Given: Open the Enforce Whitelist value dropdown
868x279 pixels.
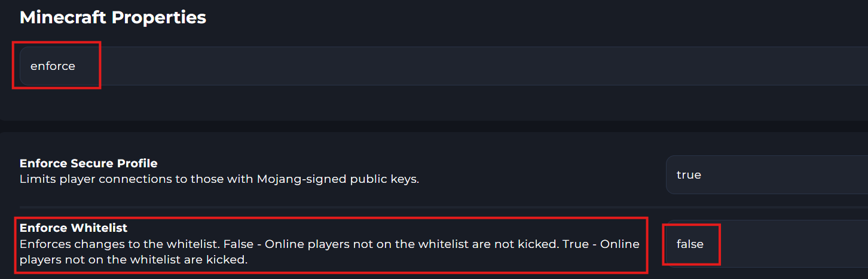Looking at the screenshot, I should (x=765, y=244).
